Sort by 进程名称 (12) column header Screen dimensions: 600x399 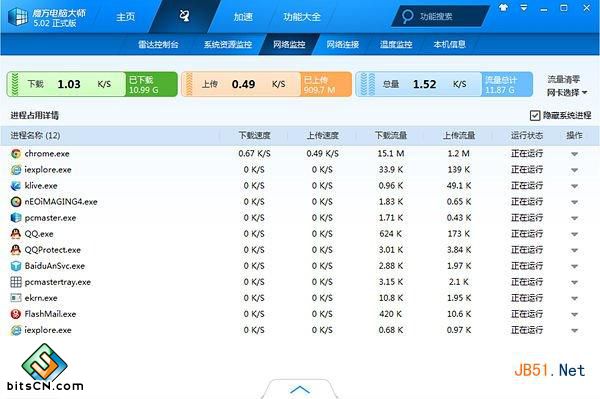35,135
